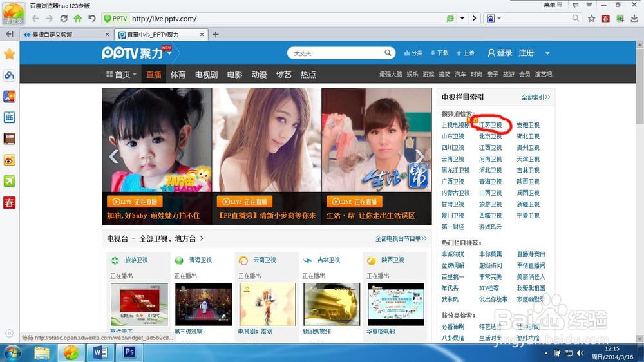Reload the page with refresh icon
The image size is (644, 362).
pyautogui.click(x=64, y=19)
